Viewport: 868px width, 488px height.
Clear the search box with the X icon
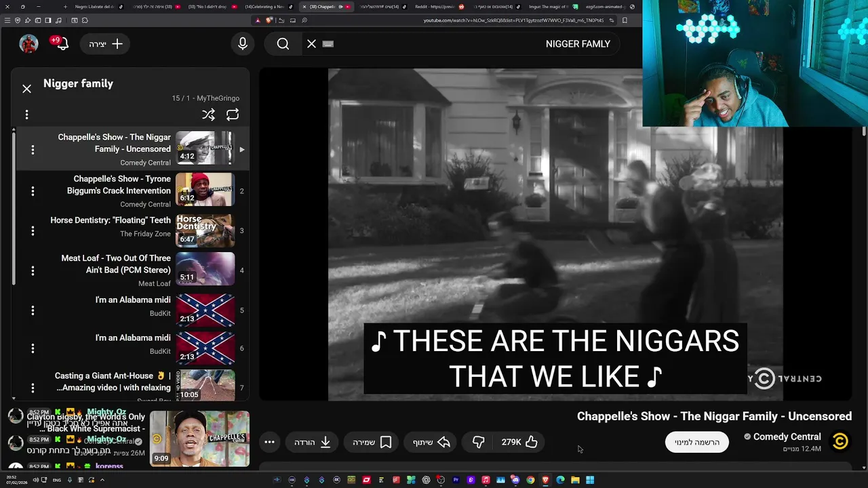[311, 43]
